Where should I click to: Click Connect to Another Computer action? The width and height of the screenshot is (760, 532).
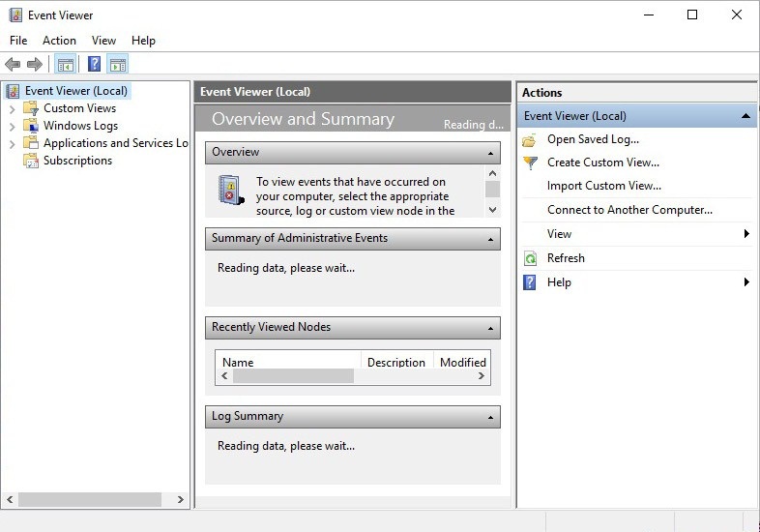click(629, 210)
